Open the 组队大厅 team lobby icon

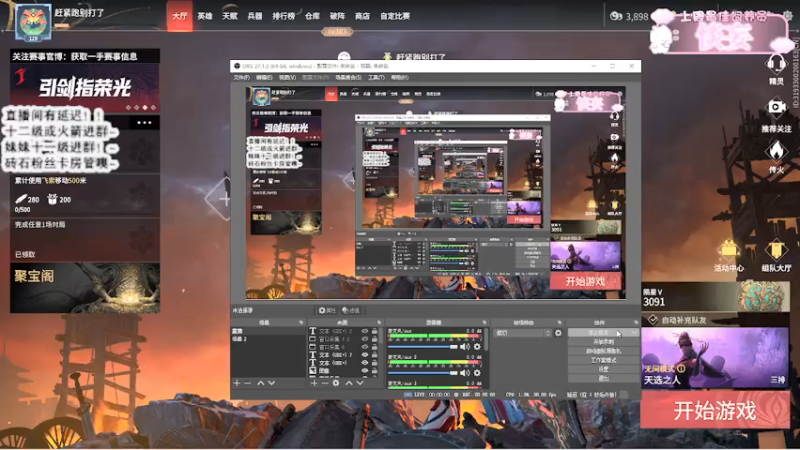776,250
